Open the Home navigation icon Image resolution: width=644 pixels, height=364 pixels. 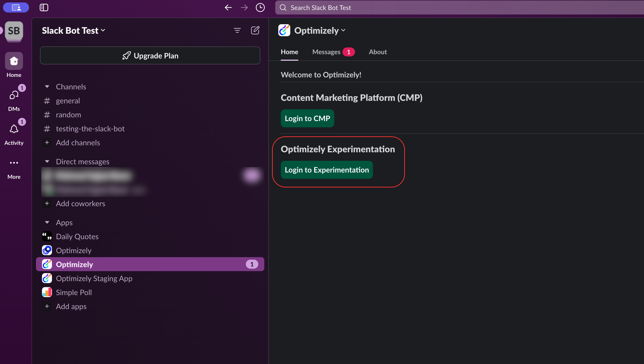click(x=14, y=61)
